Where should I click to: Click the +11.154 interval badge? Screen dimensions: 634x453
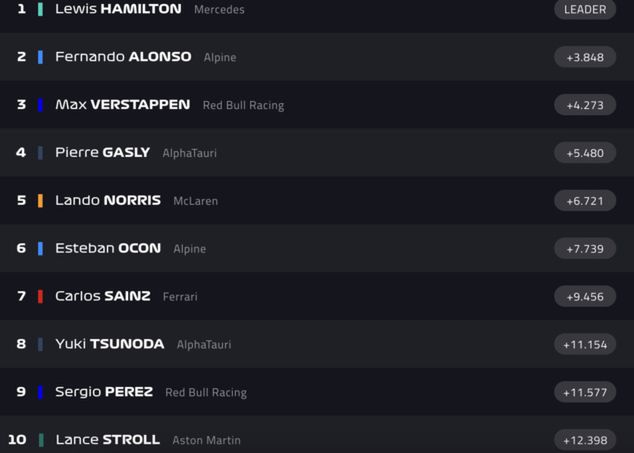coord(585,345)
